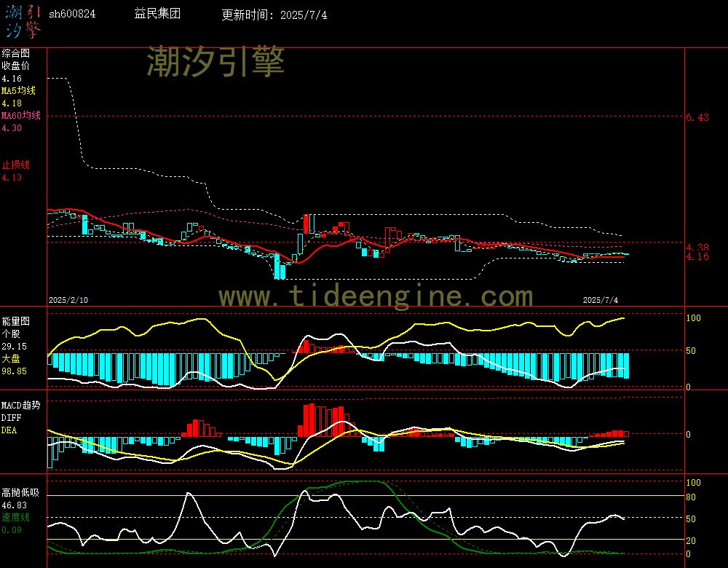Click the 更新时间: 2025/7/4 header label
Image resolution: width=728 pixels, height=568 pixels.
point(274,15)
